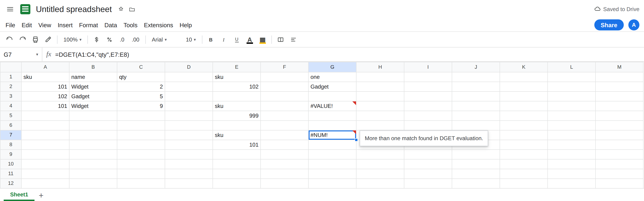The image size is (644, 201).
Task: Click the fx function icon
Action: point(49,54)
